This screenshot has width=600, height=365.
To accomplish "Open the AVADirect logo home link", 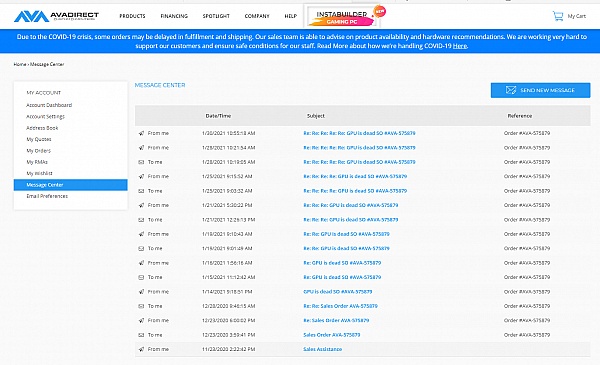I will pos(56,16).
